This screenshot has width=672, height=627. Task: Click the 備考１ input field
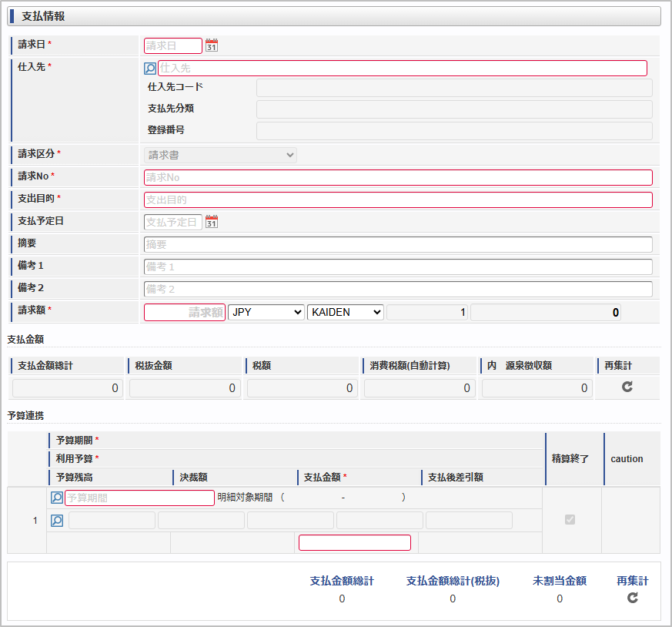[x=397, y=267]
